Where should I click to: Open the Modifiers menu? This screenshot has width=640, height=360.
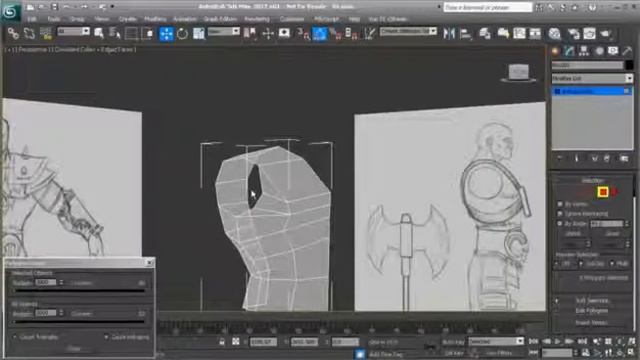coord(155,19)
